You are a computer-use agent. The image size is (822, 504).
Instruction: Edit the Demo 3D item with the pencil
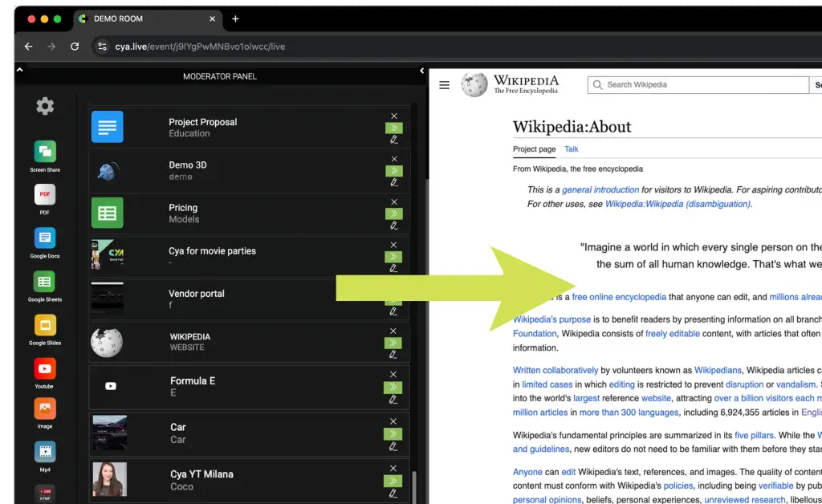(393, 182)
